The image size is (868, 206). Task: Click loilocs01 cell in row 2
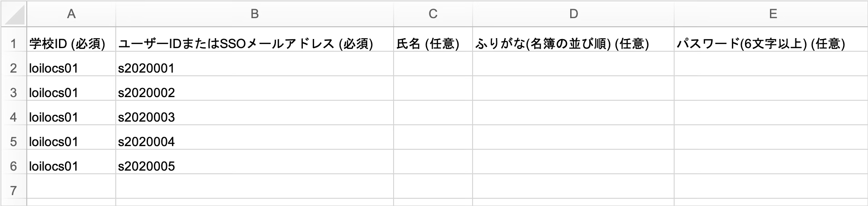point(71,68)
